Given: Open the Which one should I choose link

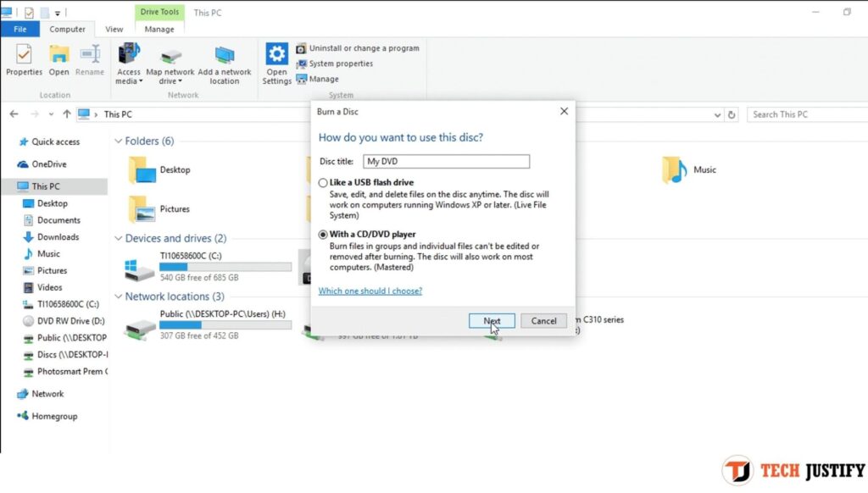Looking at the screenshot, I should pos(370,291).
